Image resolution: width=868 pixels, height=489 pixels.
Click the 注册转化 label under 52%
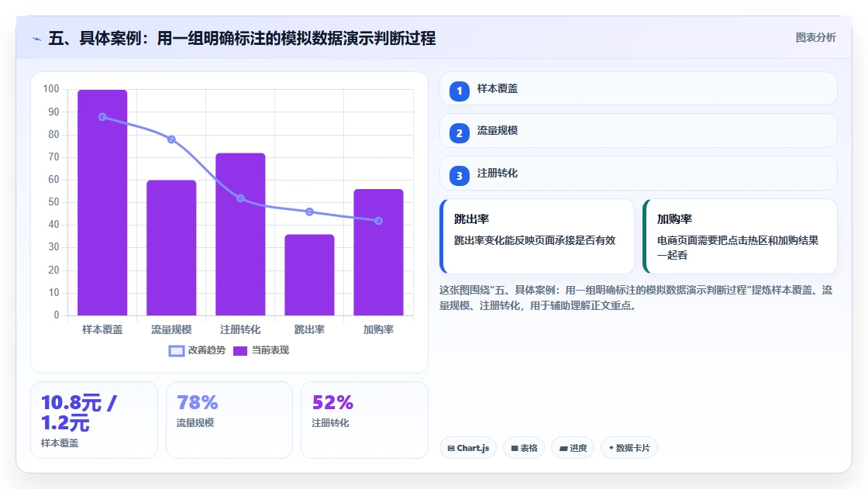coord(330,423)
